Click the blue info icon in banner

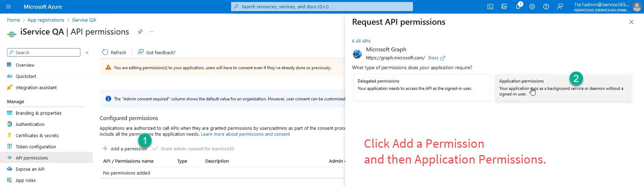(x=108, y=99)
